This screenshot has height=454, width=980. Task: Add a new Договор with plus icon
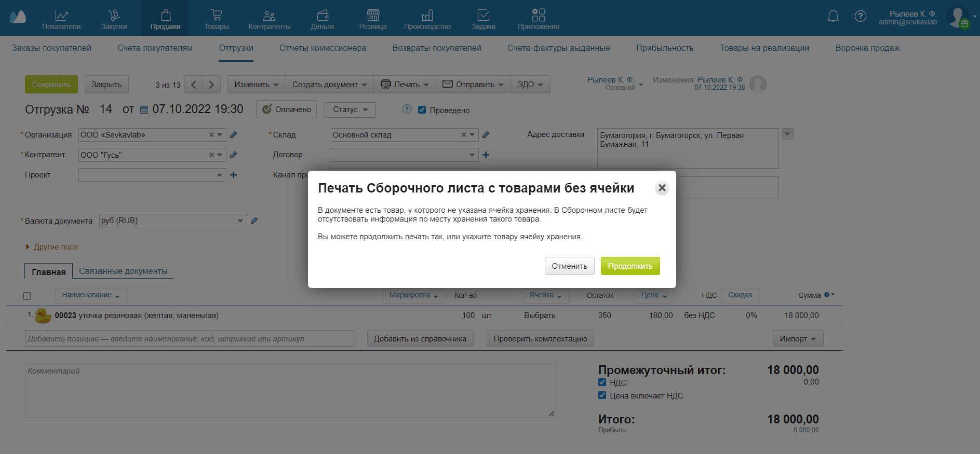pos(486,155)
